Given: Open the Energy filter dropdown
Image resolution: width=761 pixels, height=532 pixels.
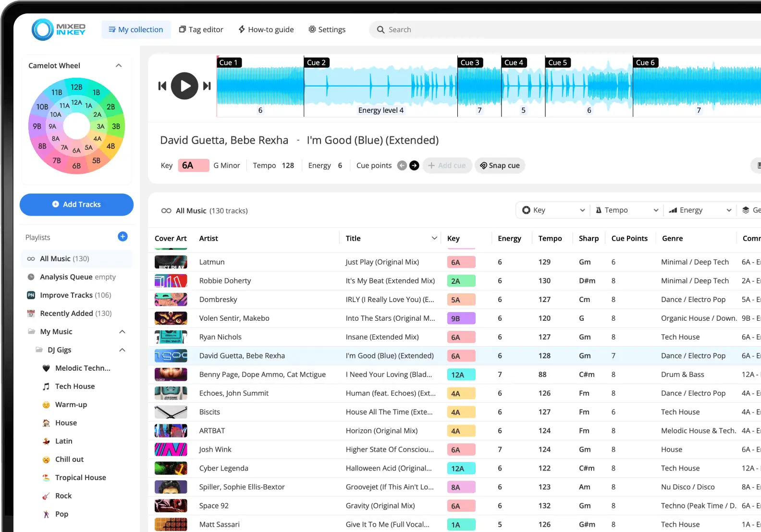Looking at the screenshot, I should (x=700, y=210).
